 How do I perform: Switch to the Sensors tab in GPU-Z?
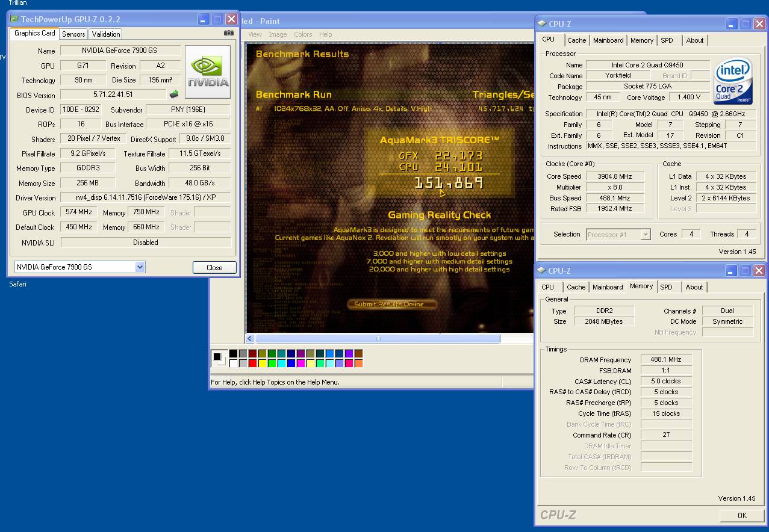pyautogui.click(x=73, y=34)
